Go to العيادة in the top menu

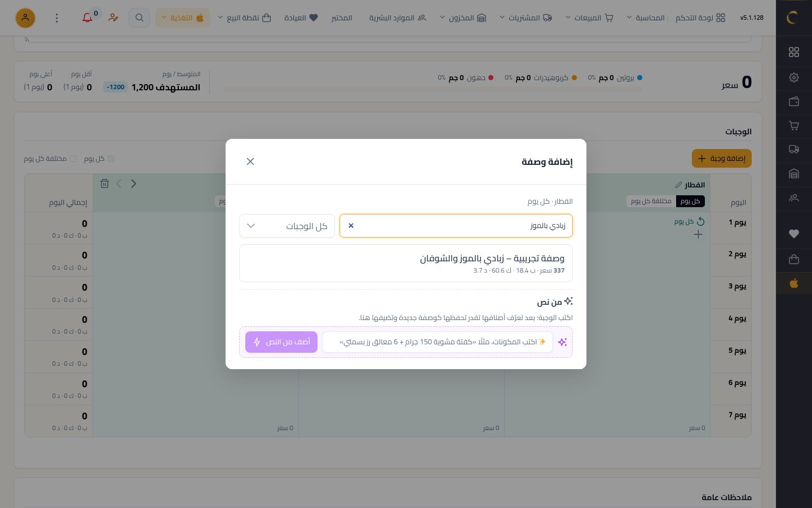coord(301,17)
